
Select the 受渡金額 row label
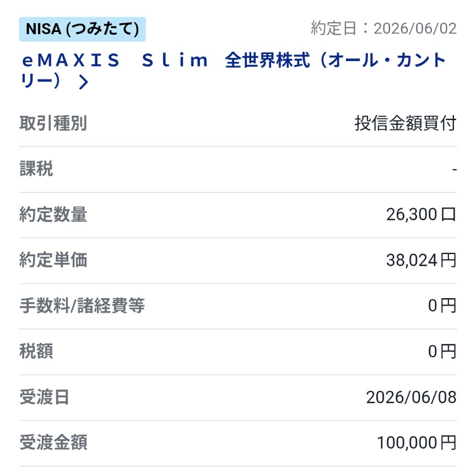click(53, 442)
